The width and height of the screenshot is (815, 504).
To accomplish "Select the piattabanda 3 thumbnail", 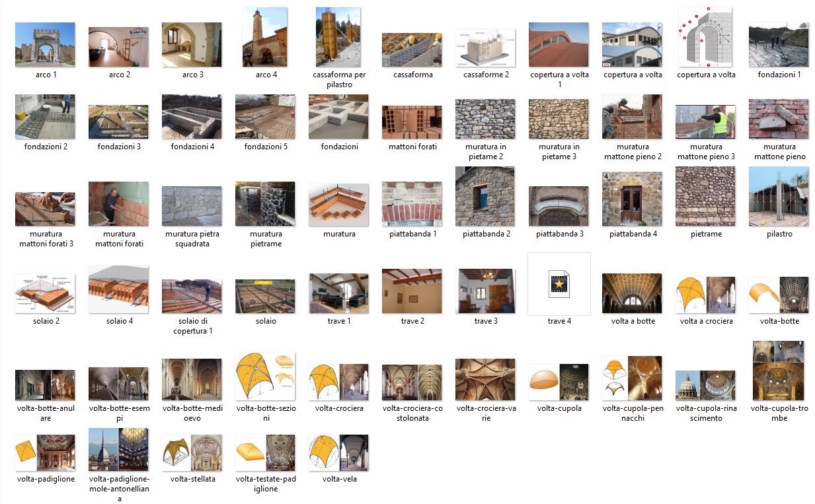I will pos(559,206).
